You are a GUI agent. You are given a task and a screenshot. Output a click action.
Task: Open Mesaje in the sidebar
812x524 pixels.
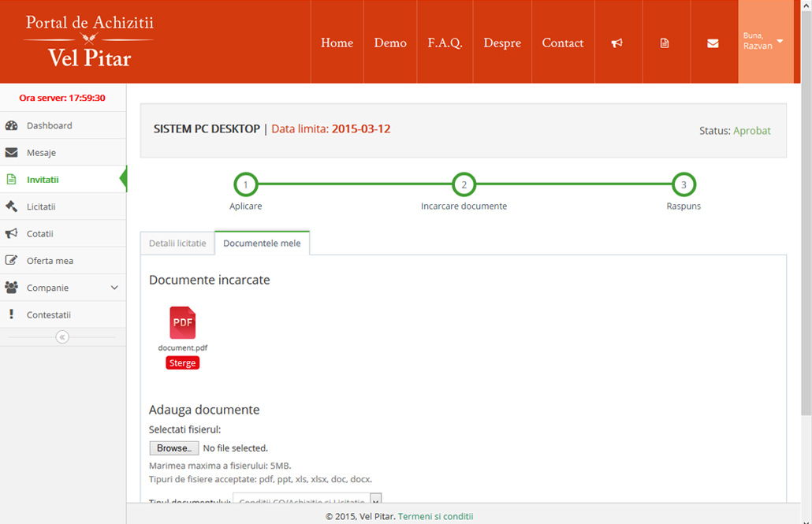click(63, 152)
